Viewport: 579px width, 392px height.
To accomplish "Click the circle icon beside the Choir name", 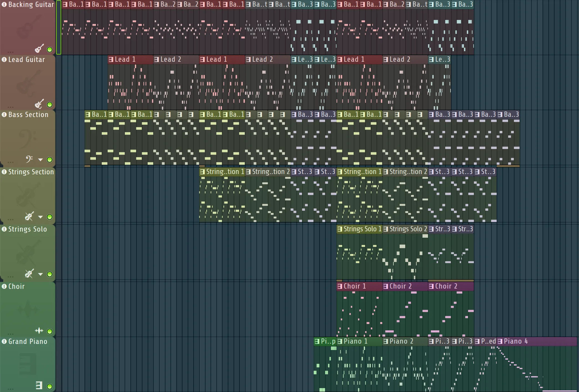I will pyautogui.click(x=4, y=286).
